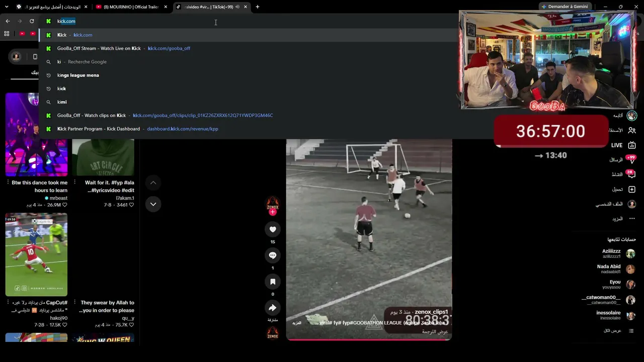
Task: Like the l7akam.1 video showing 3461
Action: pyautogui.click(x=131, y=205)
